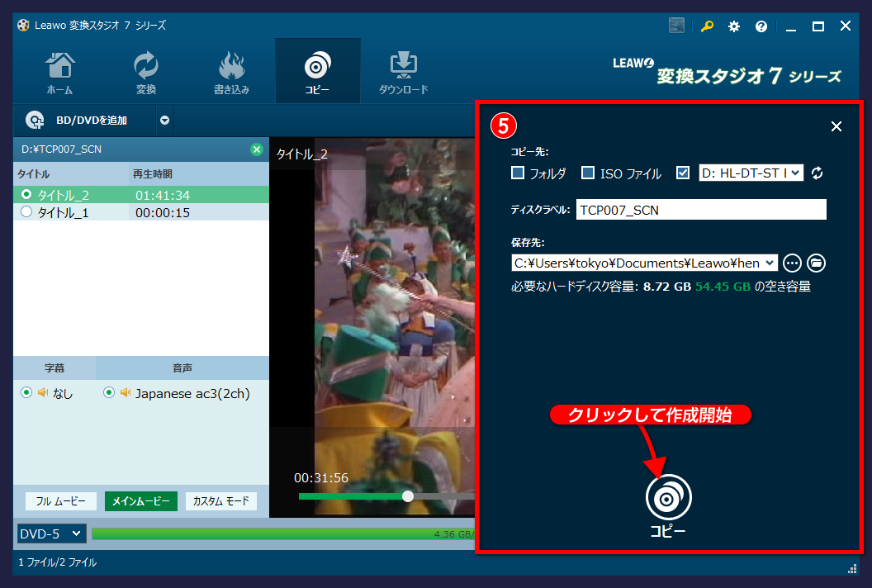Start copying with the コピー disc button
Screen dimensions: 872x588
(668, 505)
